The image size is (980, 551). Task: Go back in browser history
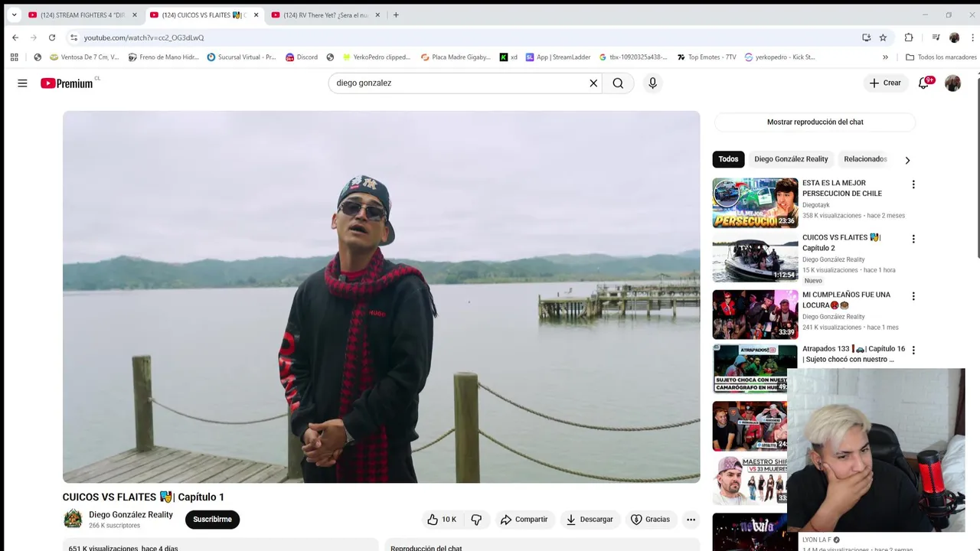[15, 37]
